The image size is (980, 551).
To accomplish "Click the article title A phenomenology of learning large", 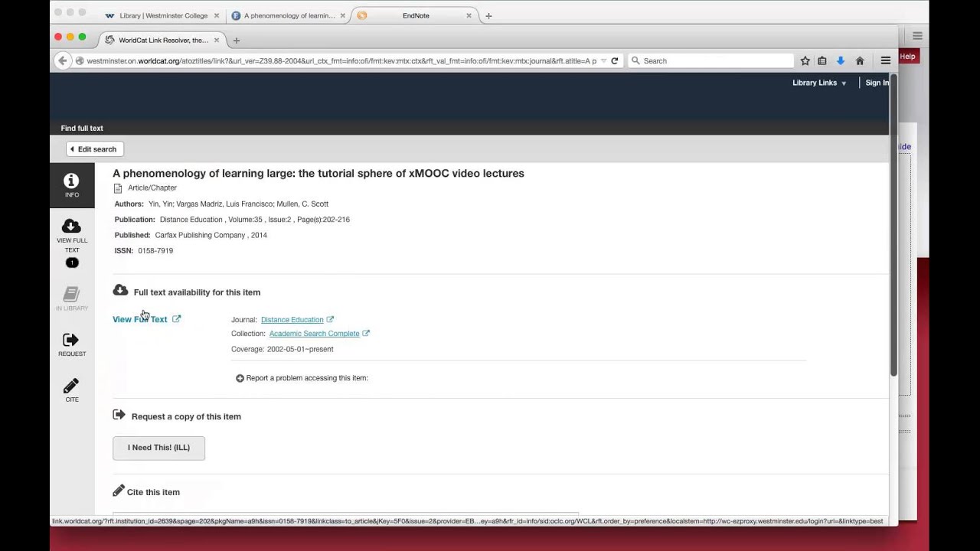I will click(x=318, y=174).
